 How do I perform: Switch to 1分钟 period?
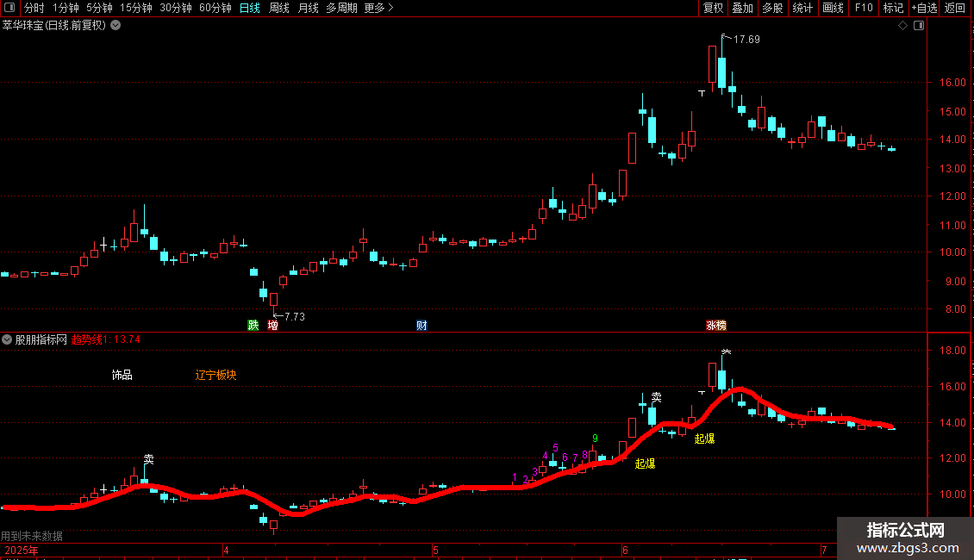(x=66, y=8)
